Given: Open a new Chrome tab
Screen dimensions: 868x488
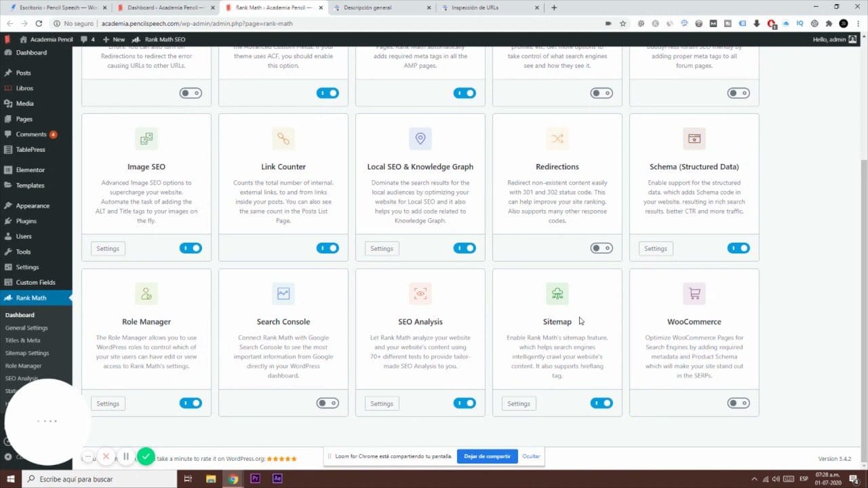Looking at the screenshot, I should [x=554, y=7].
